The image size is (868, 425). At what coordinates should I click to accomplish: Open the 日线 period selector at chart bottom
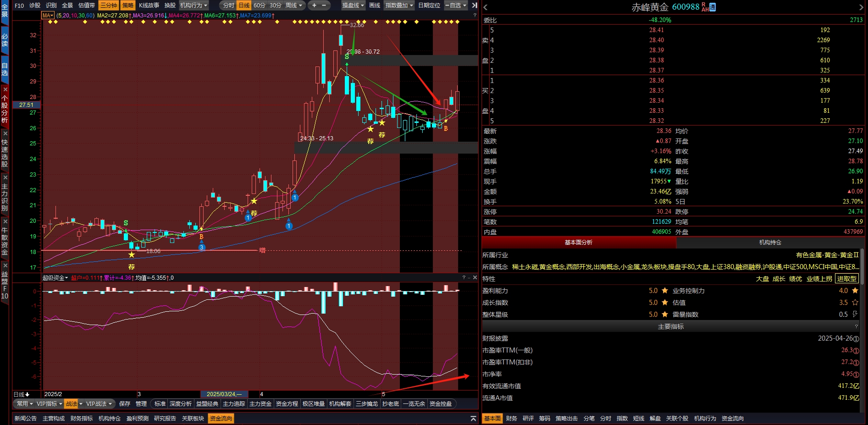pos(22,394)
